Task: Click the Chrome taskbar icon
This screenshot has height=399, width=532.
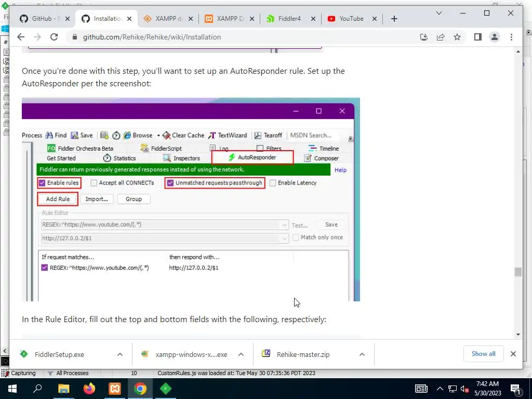Action: pos(140,389)
